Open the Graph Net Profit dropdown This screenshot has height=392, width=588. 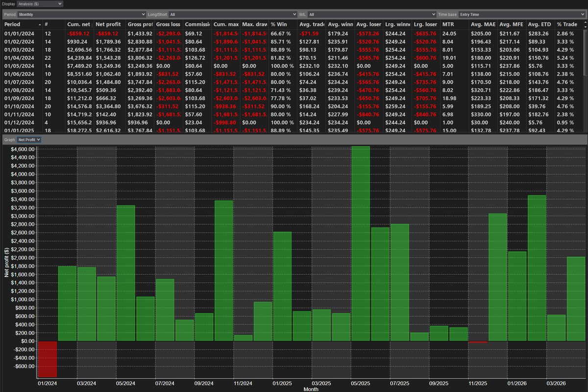coord(29,140)
